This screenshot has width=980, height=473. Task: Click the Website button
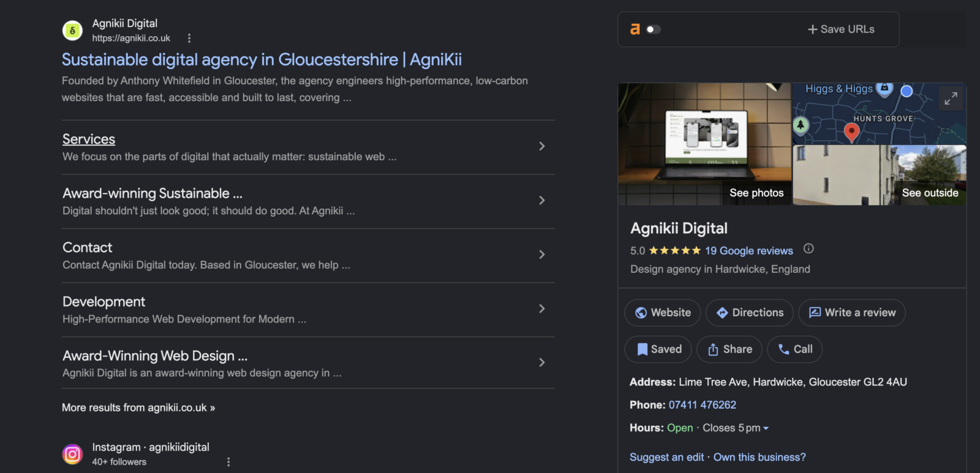663,313
